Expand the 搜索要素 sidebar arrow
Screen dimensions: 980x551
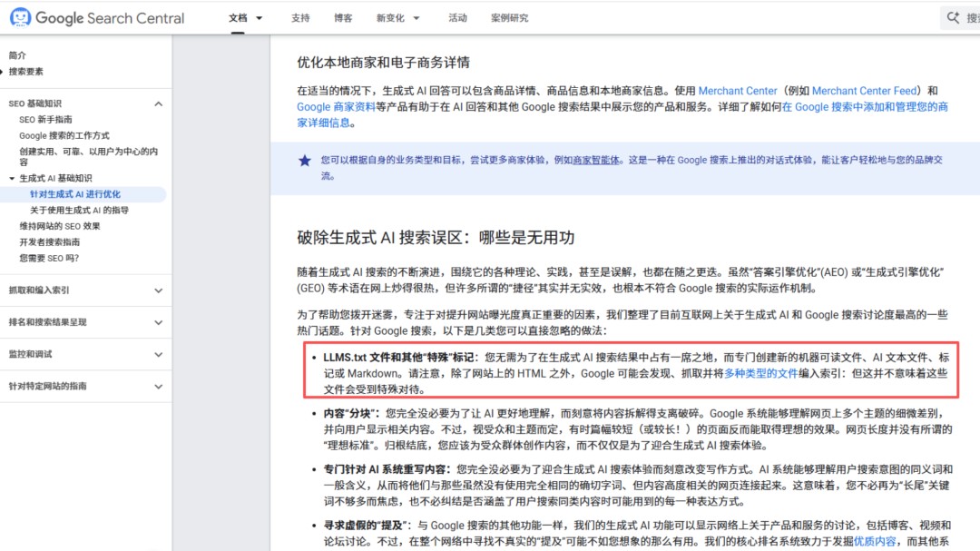2,72
